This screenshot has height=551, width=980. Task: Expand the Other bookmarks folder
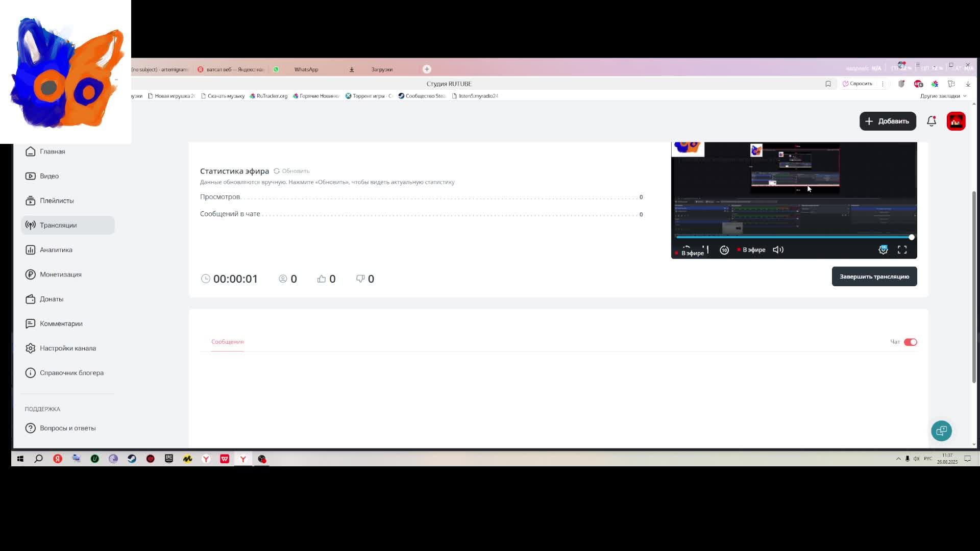coord(943,96)
